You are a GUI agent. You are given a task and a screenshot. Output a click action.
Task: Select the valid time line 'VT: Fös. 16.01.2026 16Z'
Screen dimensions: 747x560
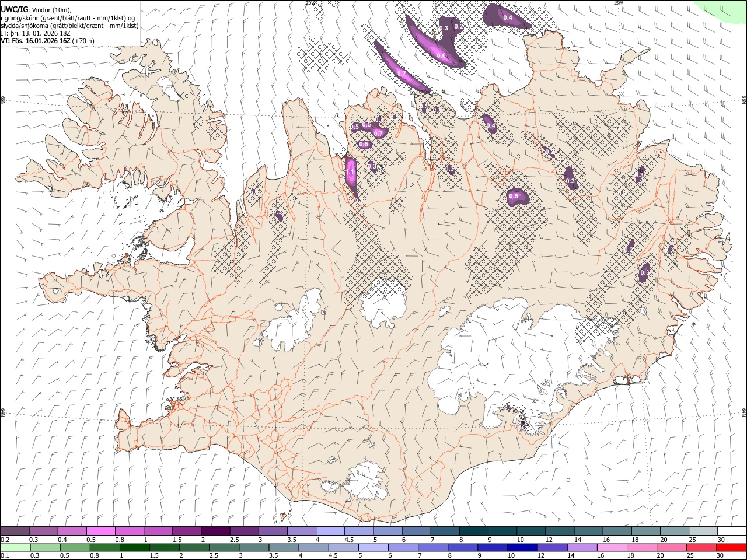pos(36,41)
